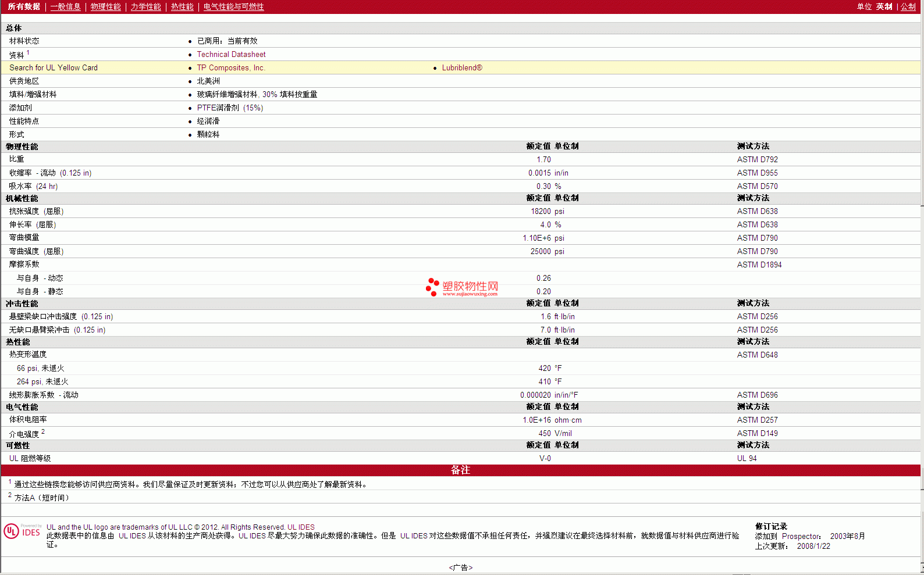Click static friction value 0.20
The image size is (924, 575).
tap(543, 291)
